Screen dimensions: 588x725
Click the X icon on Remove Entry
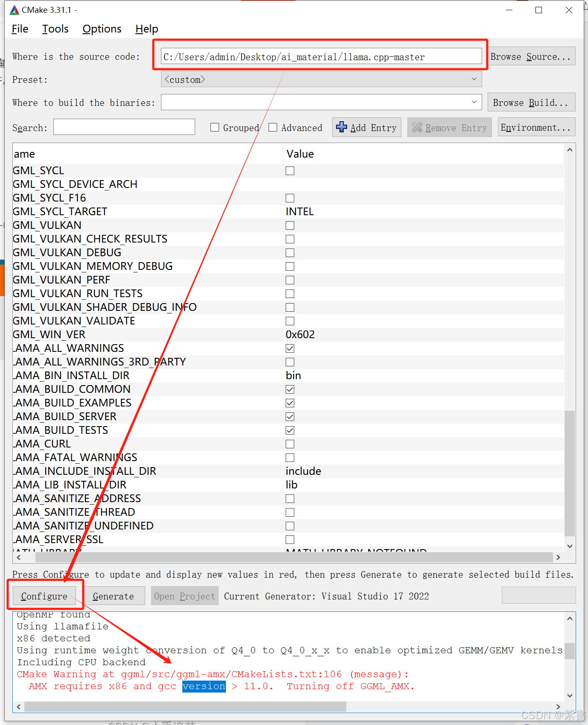click(417, 127)
